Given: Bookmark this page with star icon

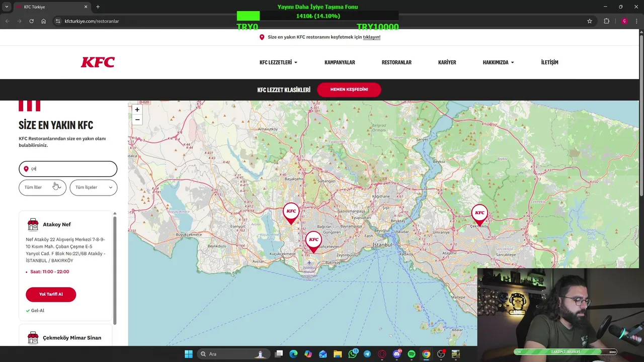Looking at the screenshot, I should click(590, 21).
